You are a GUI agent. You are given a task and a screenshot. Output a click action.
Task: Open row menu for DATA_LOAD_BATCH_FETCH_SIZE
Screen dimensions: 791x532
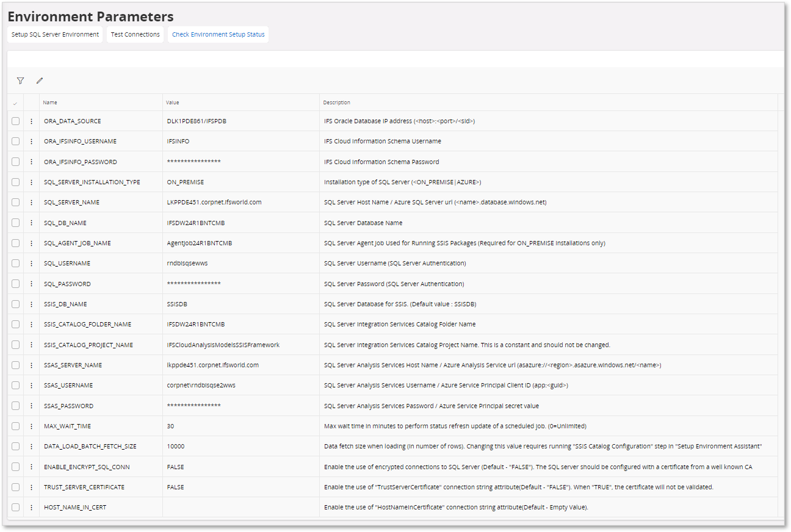pos(31,446)
